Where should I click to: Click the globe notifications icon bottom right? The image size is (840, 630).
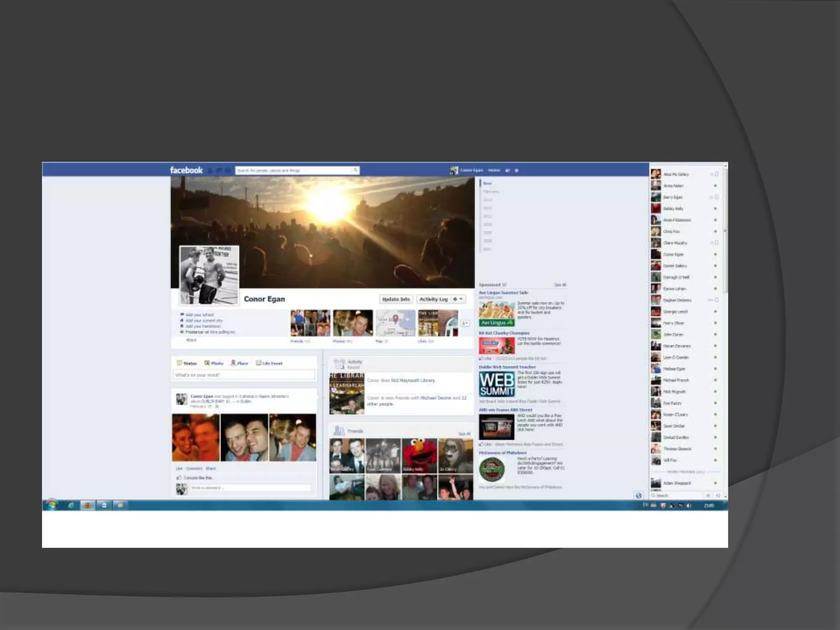pos(638,495)
